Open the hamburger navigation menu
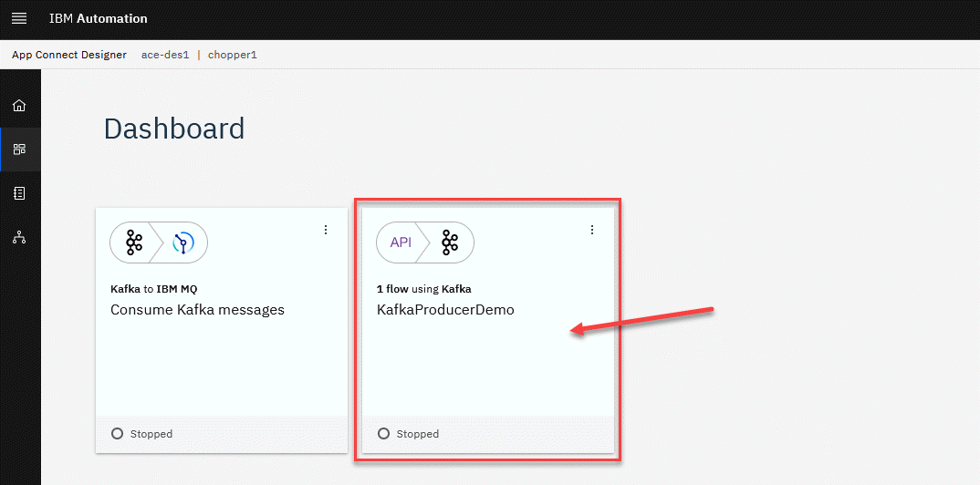 coord(19,19)
